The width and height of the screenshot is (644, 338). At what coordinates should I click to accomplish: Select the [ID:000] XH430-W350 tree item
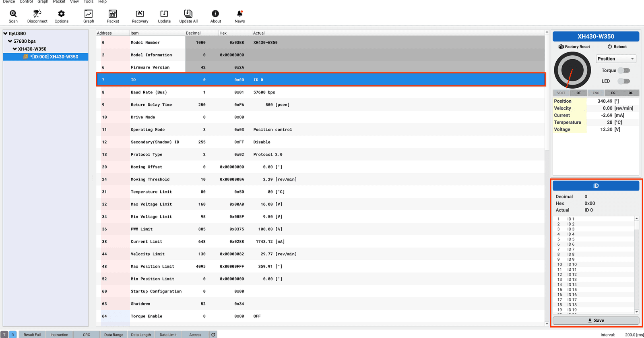[x=45, y=57]
